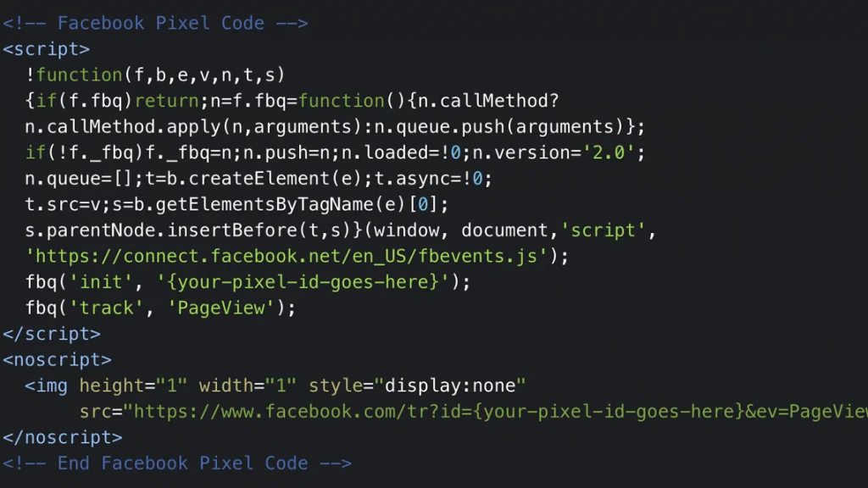Viewport: 868px width, 488px height.
Task: Click 'n.queue.push(arguments)' in the code
Action: pos(500,127)
